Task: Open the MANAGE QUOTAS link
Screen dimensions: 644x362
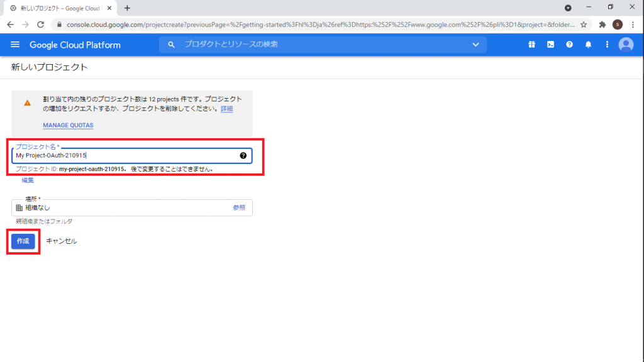Action: pos(68,125)
